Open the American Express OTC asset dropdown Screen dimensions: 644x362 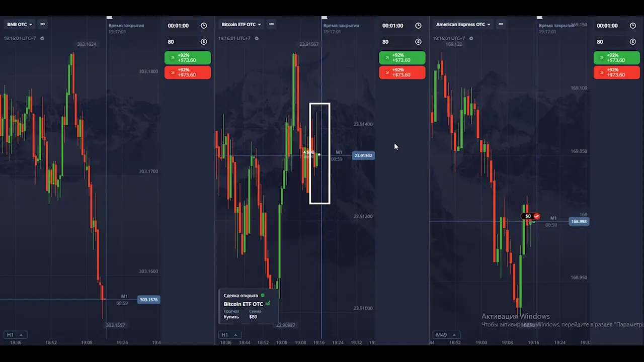(x=463, y=24)
